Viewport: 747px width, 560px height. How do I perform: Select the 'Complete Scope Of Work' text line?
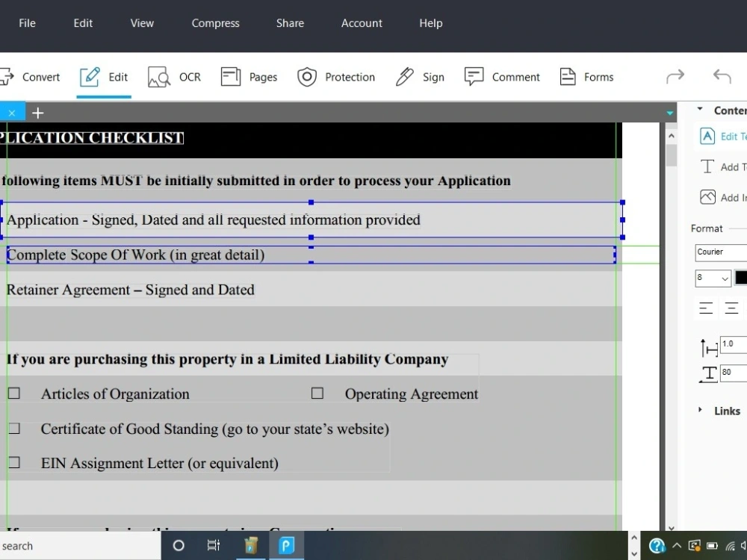click(135, 255)
